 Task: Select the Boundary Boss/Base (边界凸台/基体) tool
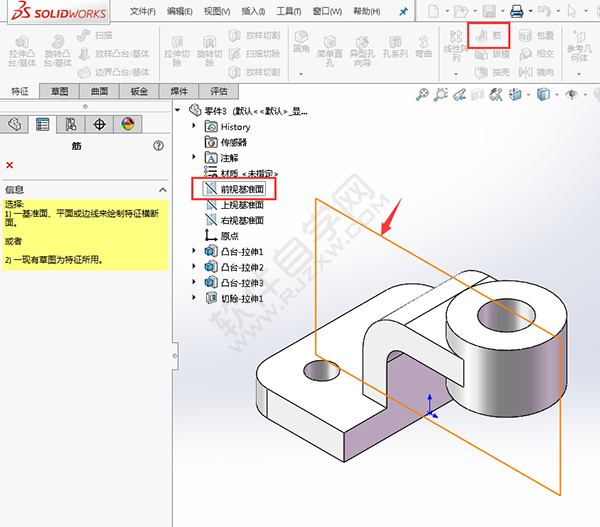point(114,72)
